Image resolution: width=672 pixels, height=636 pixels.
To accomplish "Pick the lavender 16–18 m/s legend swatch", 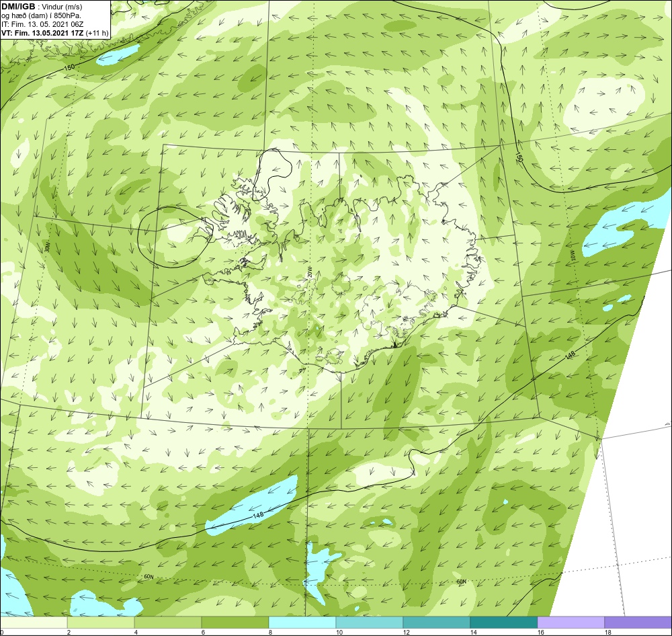I will point(571,623).
